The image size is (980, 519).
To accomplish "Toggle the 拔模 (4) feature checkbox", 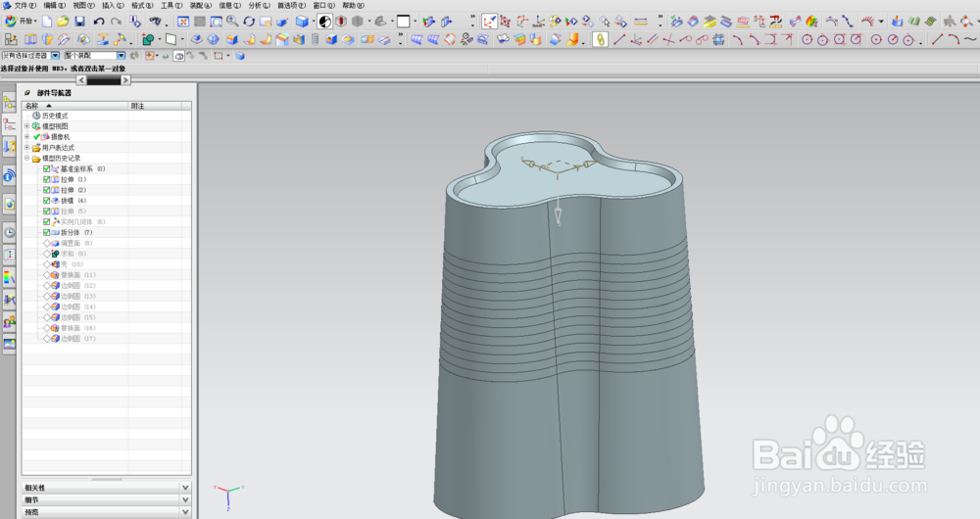I will [46, 201].
